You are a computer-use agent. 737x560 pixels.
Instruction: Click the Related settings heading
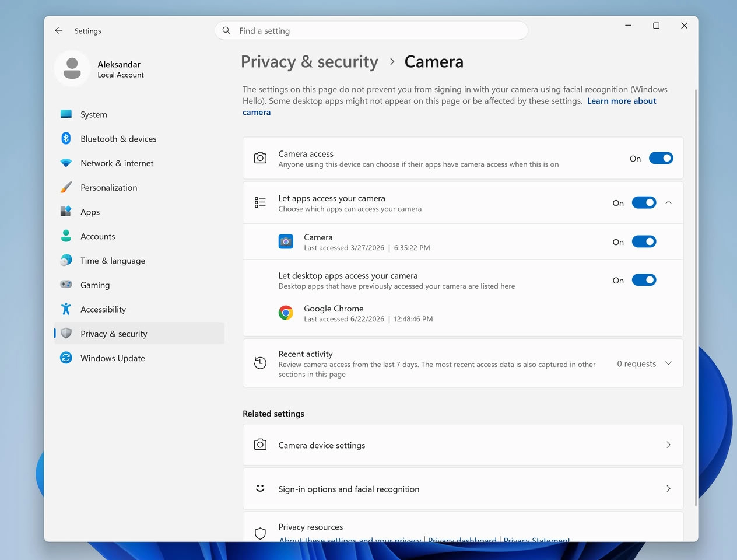pos(273,414)
